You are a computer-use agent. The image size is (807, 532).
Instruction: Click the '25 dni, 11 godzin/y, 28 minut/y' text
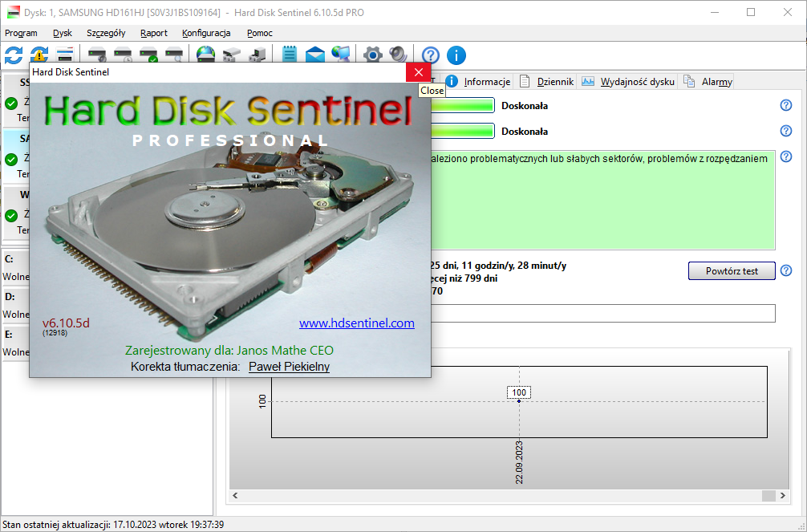click(498, 266)
